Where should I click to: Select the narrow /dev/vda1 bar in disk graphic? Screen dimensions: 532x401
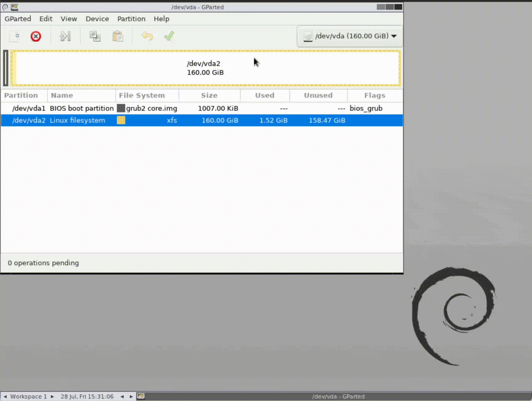[6, 68]
